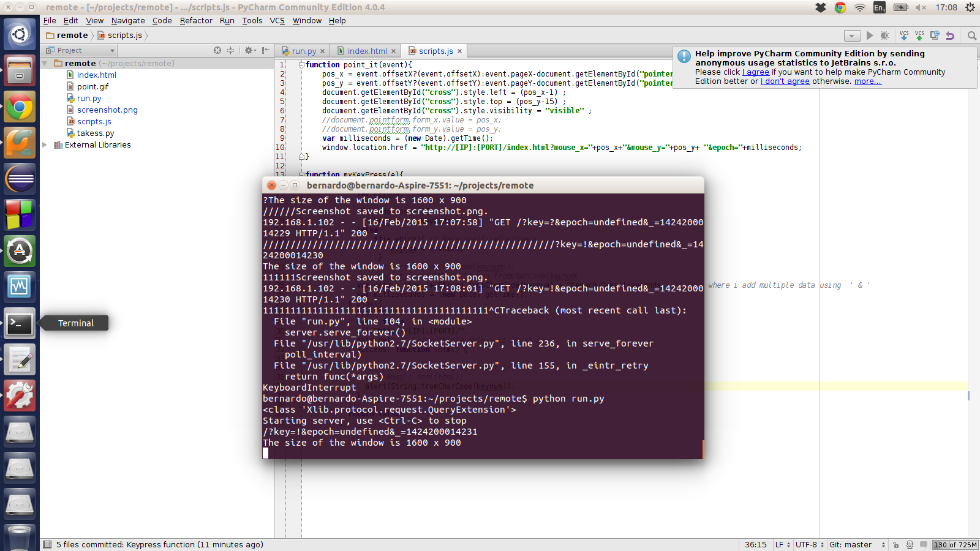Open text editor launcher icon with pencil
The image size is (980, 551).
point(20,359)
